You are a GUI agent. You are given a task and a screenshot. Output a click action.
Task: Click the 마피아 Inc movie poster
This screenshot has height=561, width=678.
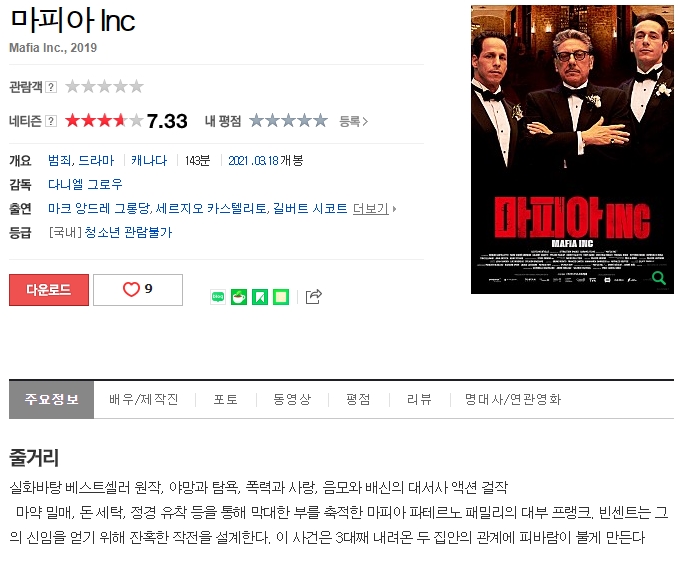572,149
